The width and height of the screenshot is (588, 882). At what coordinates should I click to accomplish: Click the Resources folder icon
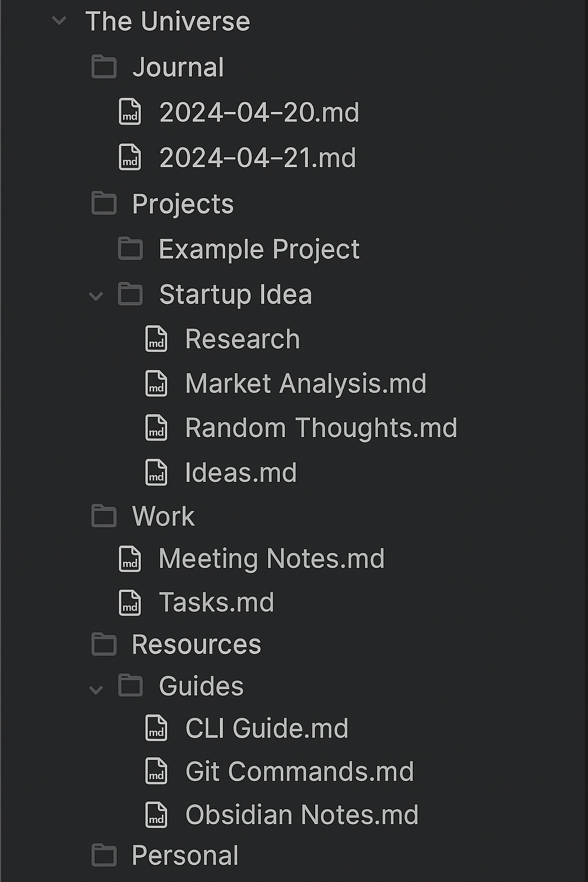pyautogui.click(x=104, y=644)
